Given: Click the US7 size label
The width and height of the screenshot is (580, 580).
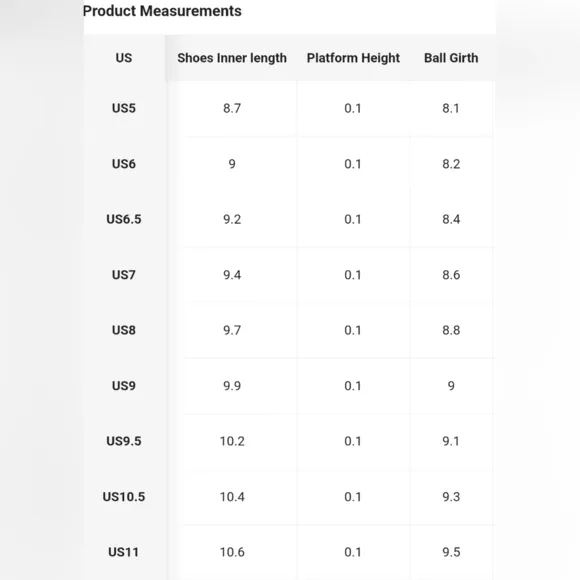Looking at the screenshot, I should click(124, 275).
